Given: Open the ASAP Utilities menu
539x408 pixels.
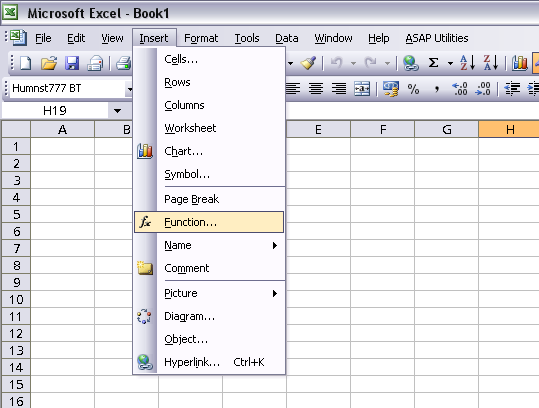Looking at the screenshot, I should 437,38.
